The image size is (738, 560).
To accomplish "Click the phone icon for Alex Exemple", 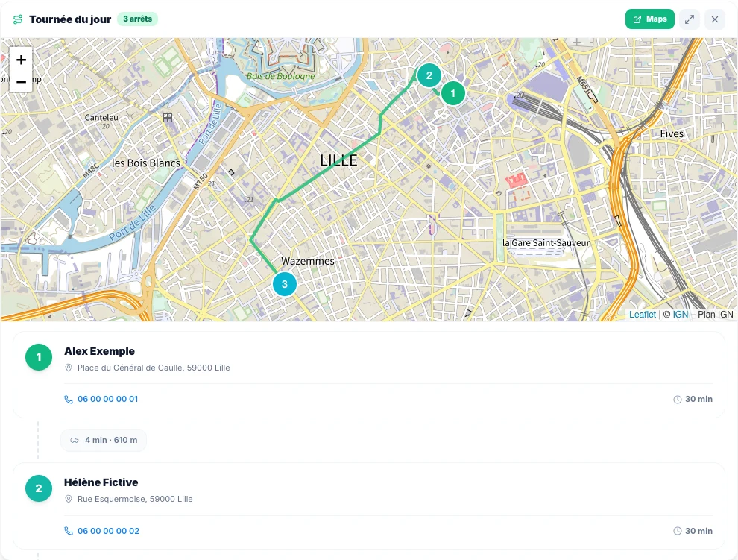I will pos(69,400).
